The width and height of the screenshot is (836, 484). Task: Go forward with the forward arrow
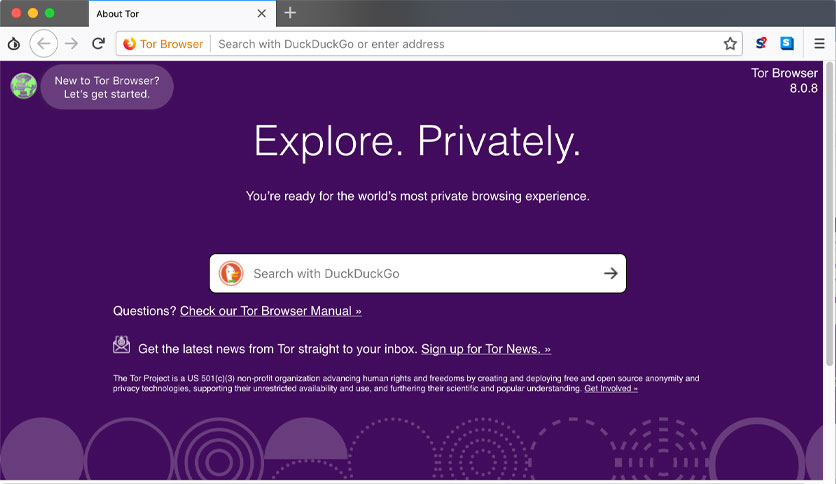pos(71,44)
